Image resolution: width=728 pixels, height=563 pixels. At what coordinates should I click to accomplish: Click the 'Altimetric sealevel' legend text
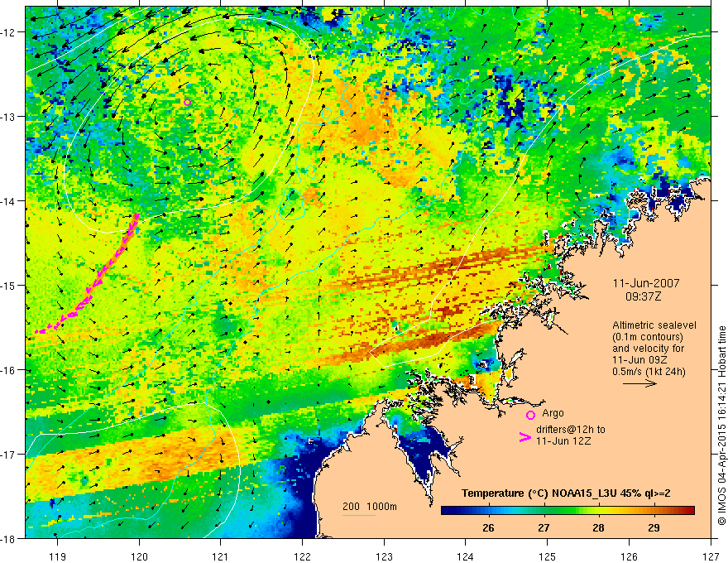point(654,325)
